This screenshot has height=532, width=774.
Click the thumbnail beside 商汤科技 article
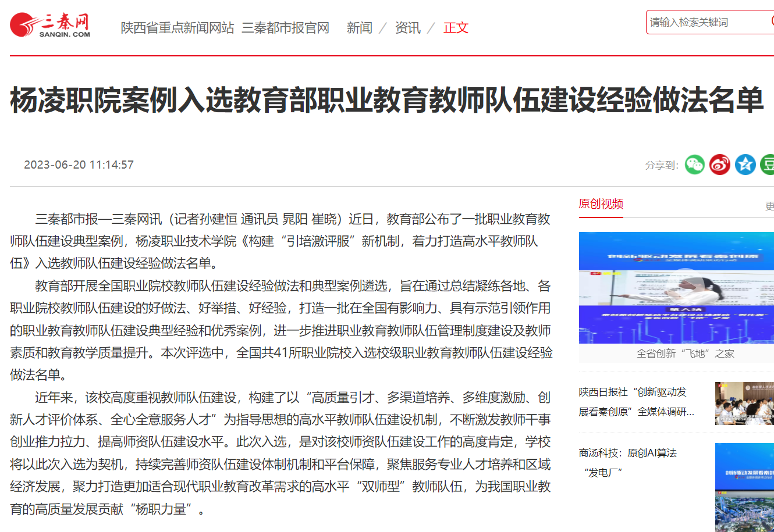point(744,487)
